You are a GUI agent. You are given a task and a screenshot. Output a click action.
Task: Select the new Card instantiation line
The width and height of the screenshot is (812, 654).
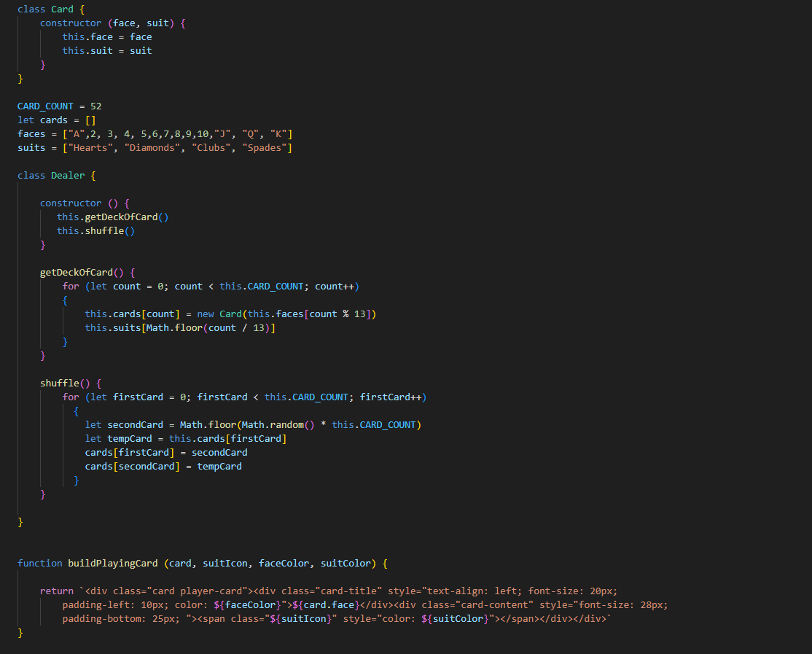tap(217, 314)
